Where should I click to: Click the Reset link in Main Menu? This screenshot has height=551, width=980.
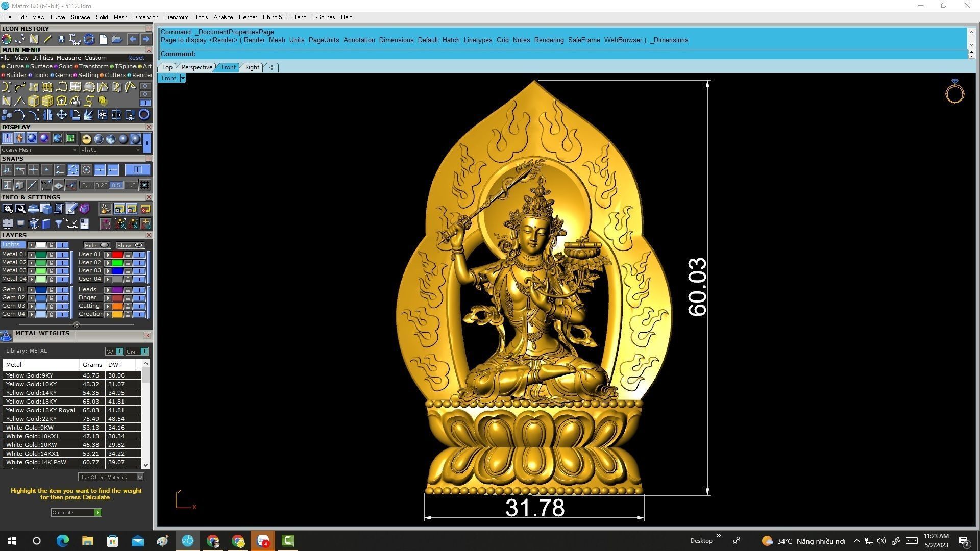136,58
